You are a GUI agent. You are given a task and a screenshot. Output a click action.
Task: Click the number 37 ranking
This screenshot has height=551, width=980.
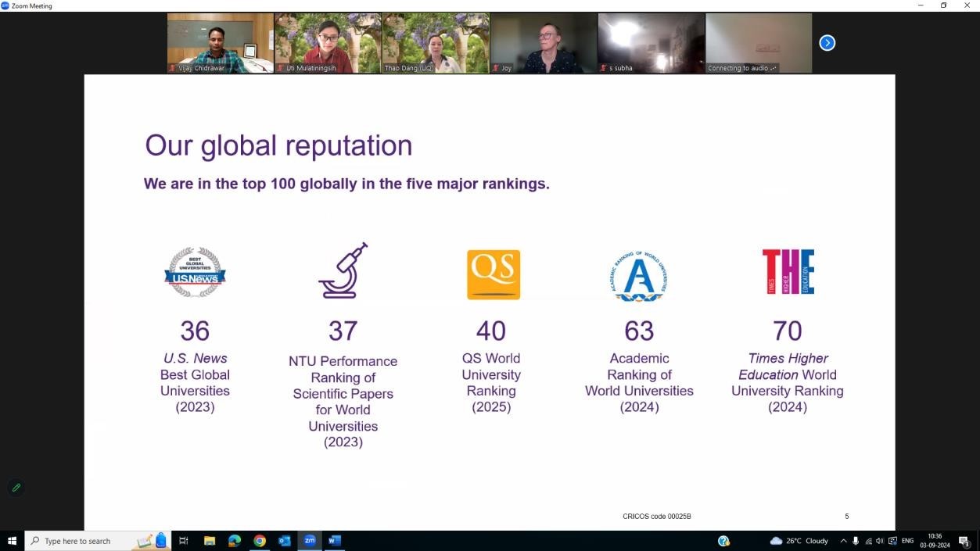point(343,331)
